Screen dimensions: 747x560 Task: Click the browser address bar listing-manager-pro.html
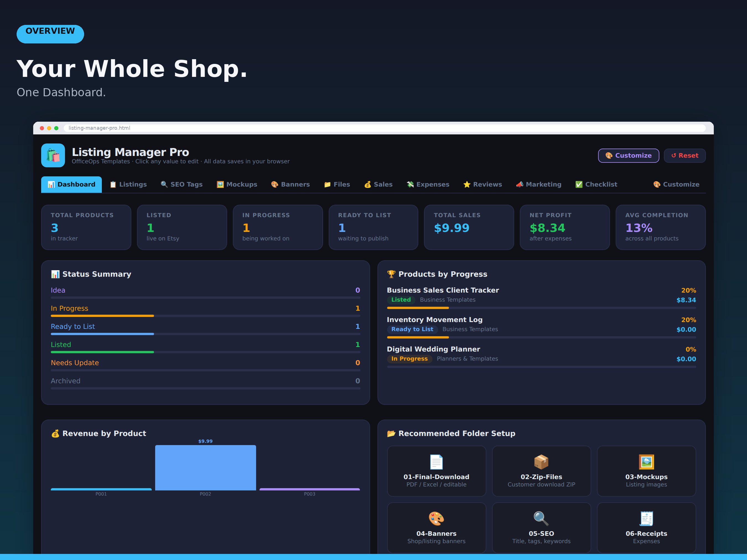coord(384,128)
